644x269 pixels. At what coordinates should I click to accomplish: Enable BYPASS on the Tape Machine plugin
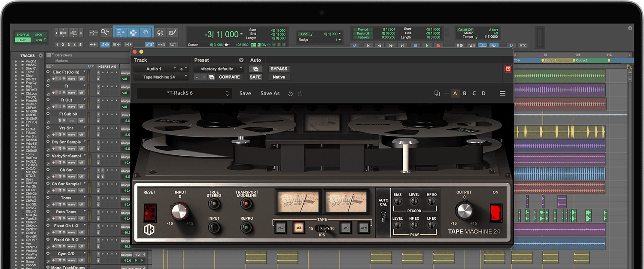279,68
